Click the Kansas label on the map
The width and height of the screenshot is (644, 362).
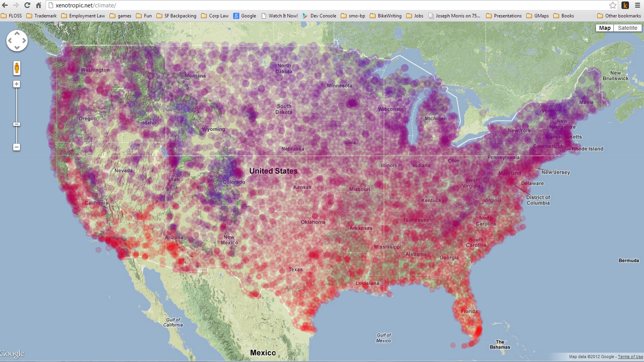(302, 187)
